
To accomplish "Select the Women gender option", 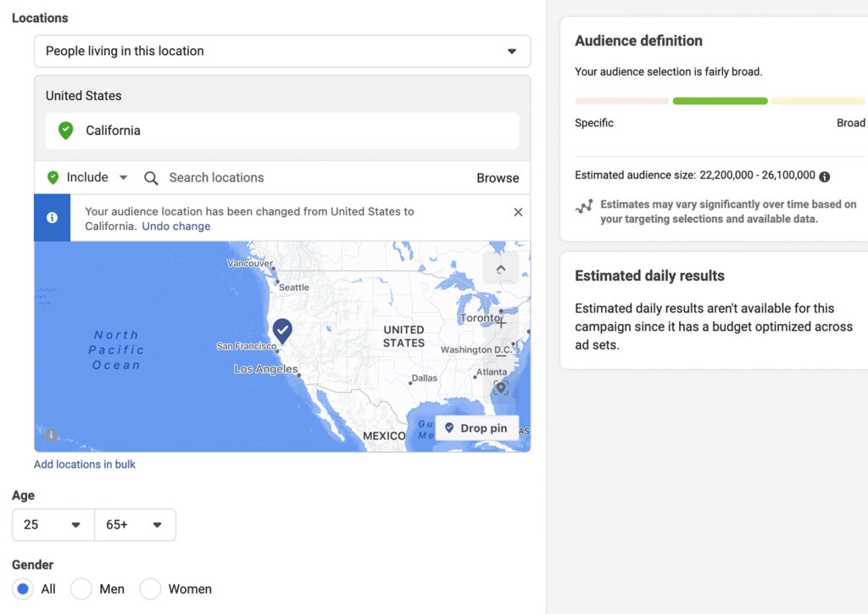I will click(151, 589).
